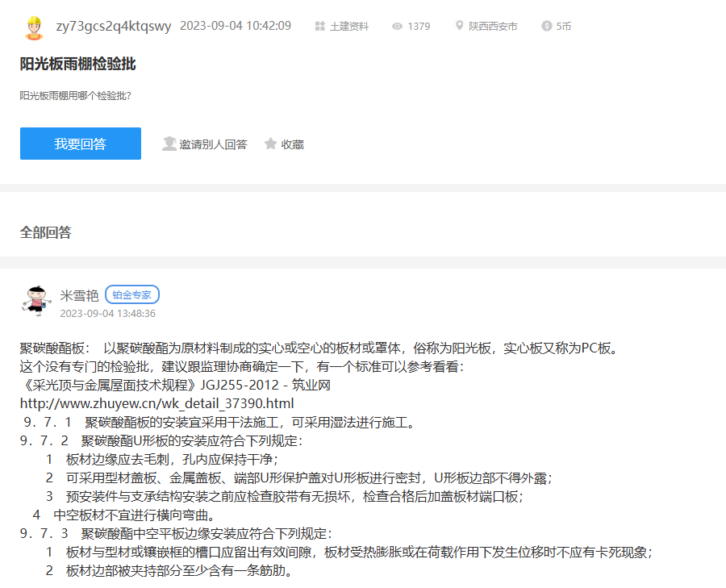Click the line 板材边部被夹持部分至少含有一条筋肋
726x588 pixels.
pos(170,570)
